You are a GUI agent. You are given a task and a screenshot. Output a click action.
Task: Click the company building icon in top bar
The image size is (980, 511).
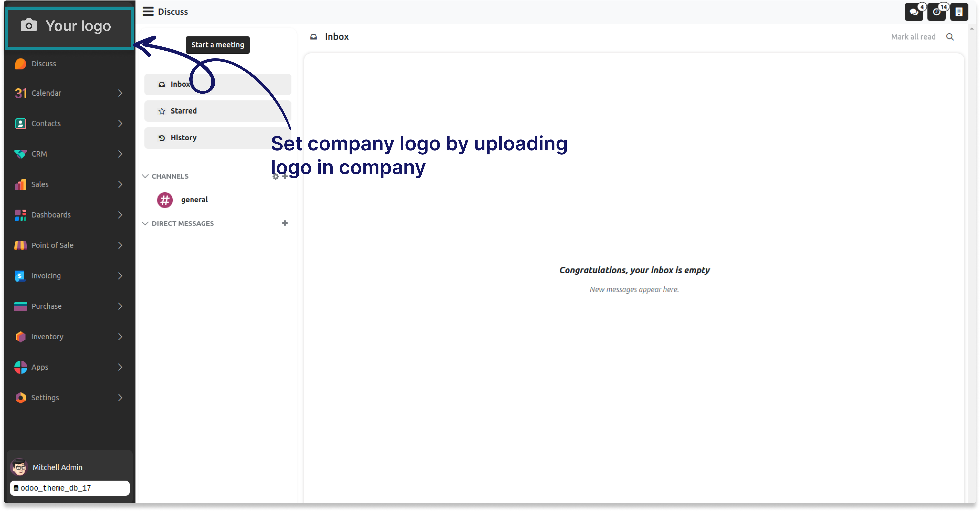pos(959,12)
